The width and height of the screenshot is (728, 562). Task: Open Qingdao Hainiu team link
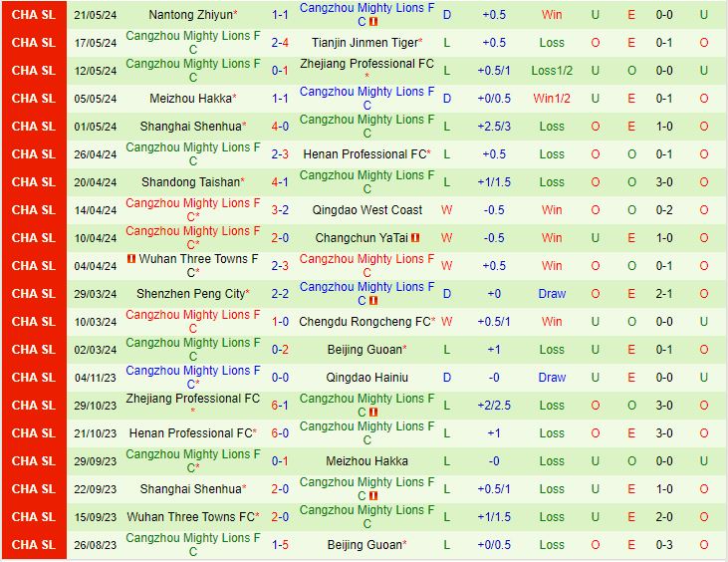[367, 377]
